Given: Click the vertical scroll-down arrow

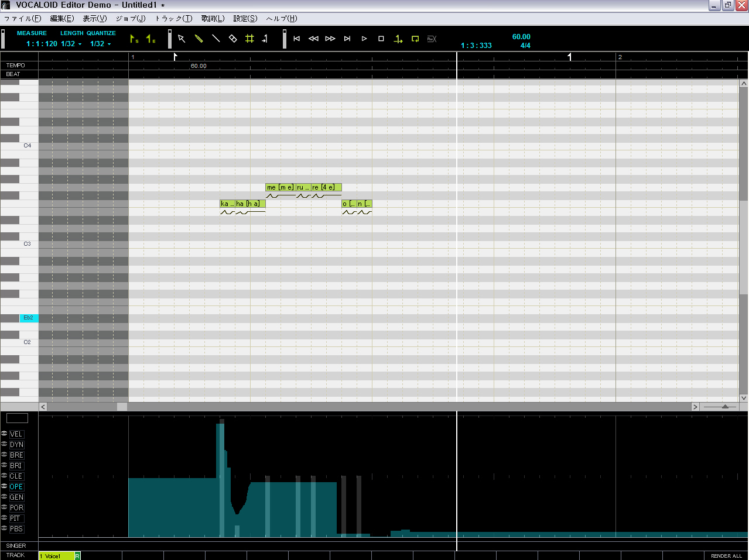Looking at the screenshot, I should (744, 398).
